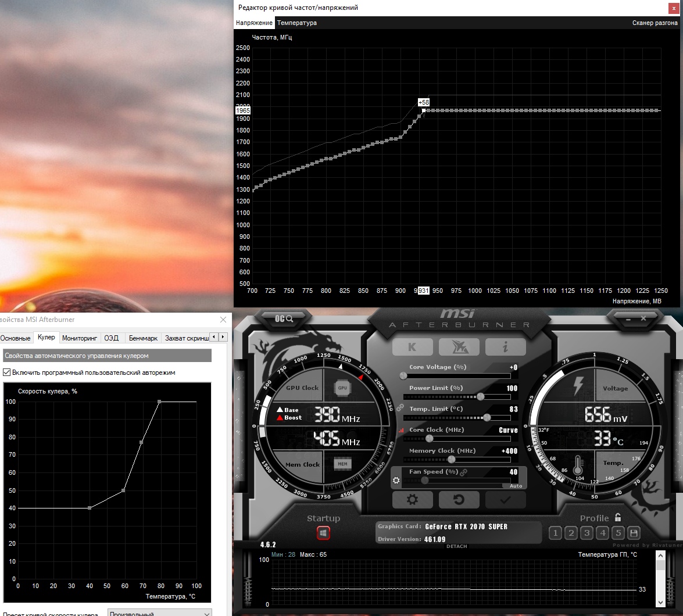Image resolution: width=683 pixels, height=616 pixels.
Task: Open the Бенчмарк tab
Action: click(143, 338)
